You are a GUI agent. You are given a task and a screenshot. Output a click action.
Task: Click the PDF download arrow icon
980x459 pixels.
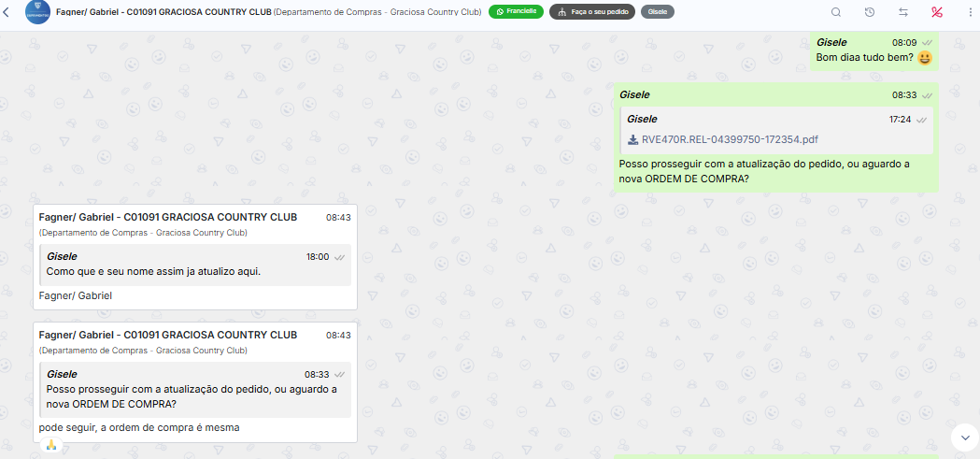pos(632,139)
